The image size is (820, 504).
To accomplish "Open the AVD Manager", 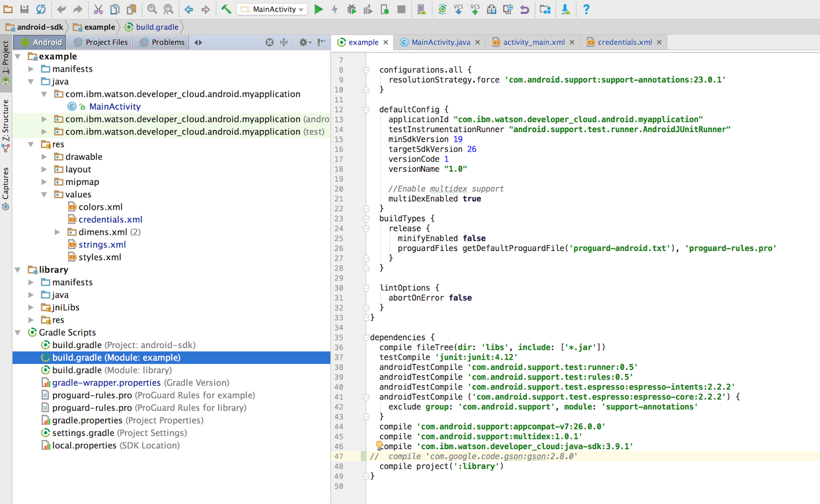I will [x=422, y=9].
